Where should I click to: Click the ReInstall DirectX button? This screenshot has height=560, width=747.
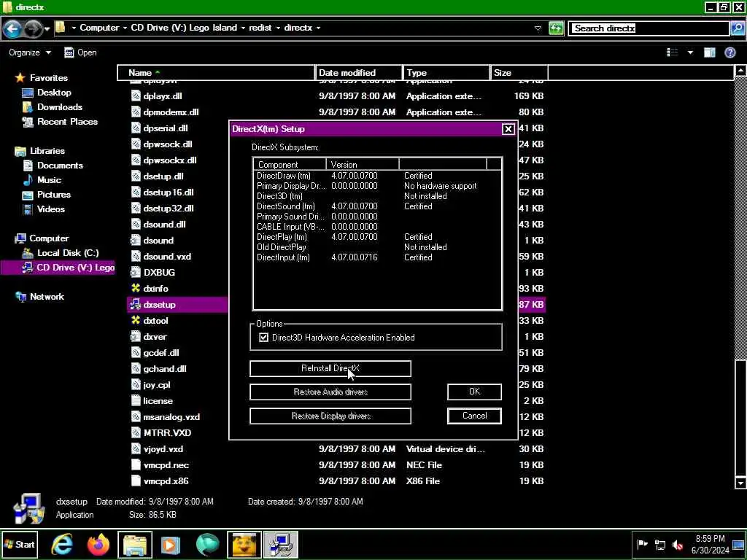[330, 368]
